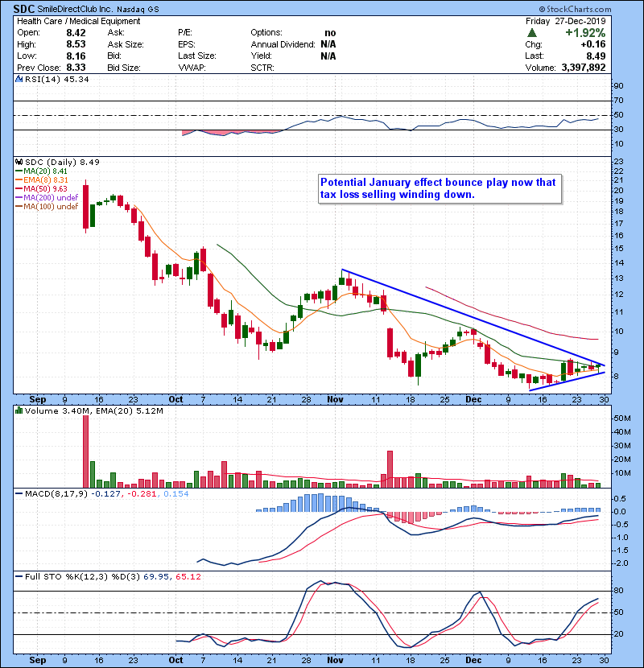
Task: Click the SDC (Daily) 8.49 chart label
Action: 62,162
